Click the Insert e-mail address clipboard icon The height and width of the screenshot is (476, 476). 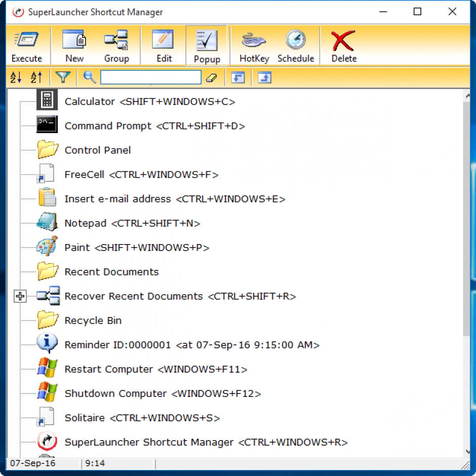coord(48,197)
